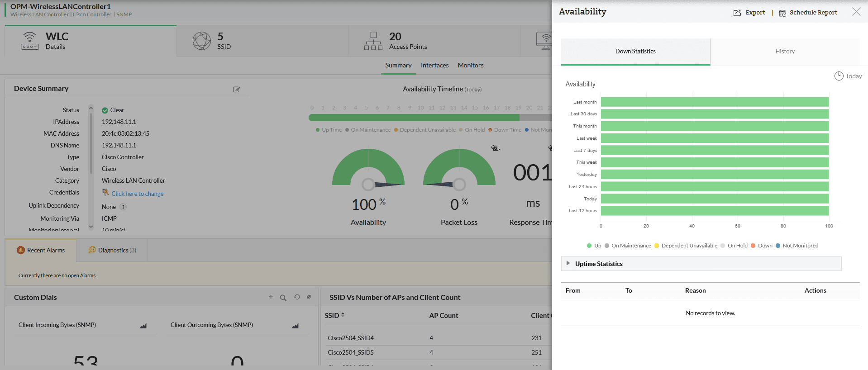Open graph for Client Outcoming Bytes

(296, 326)
